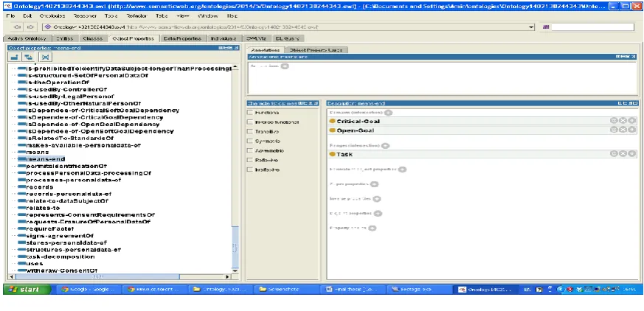644x311 pixels.
Task: Select the requireFactor property in the list
Action: pyautogui.click(x=49, y=229)
